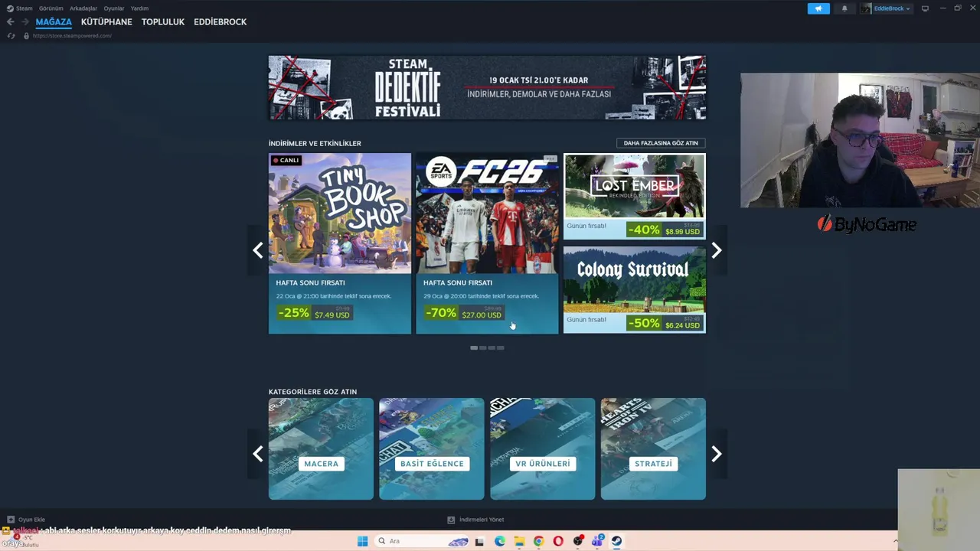Click the $27.00 USD FC26 price

(482, 315)
